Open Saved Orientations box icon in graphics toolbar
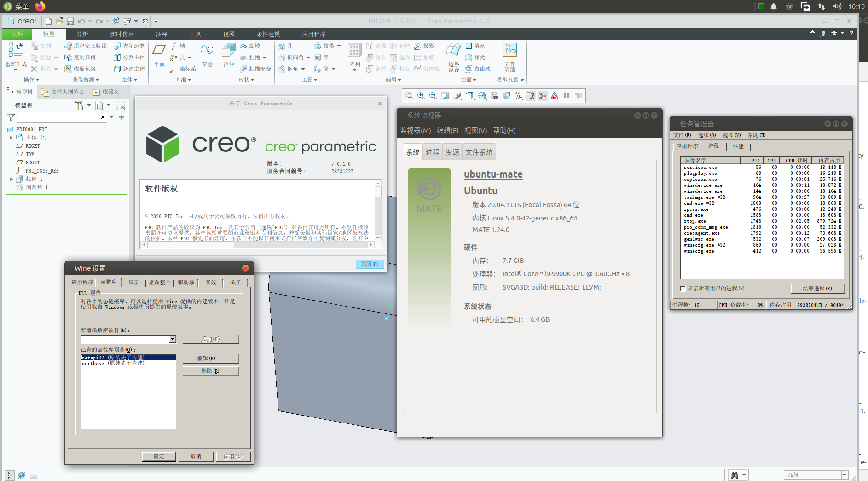This screenshot has height=481, width=868. click(x=482, y=96)
